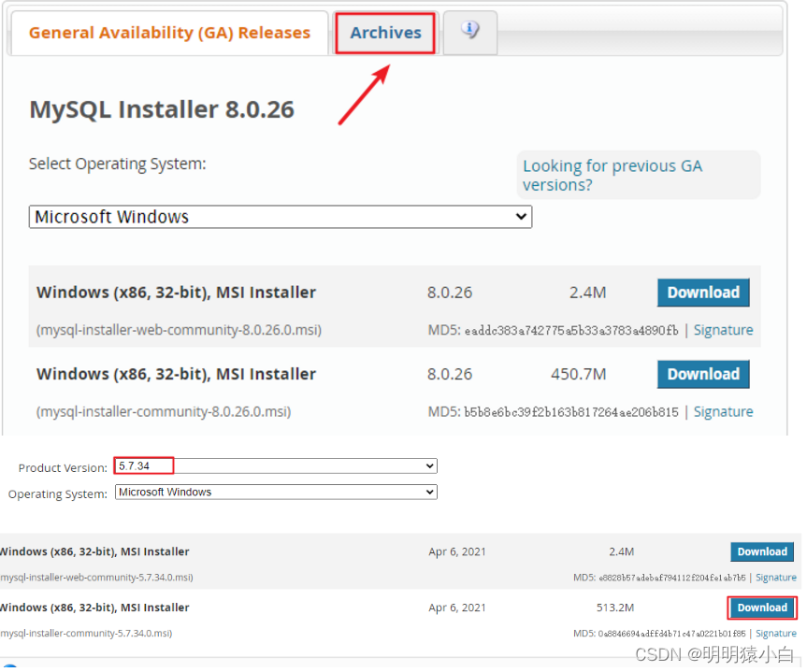Click the 513.2M file size text
Image resolution: width=807 pixels, height=672 pixels.
point(615,608)
